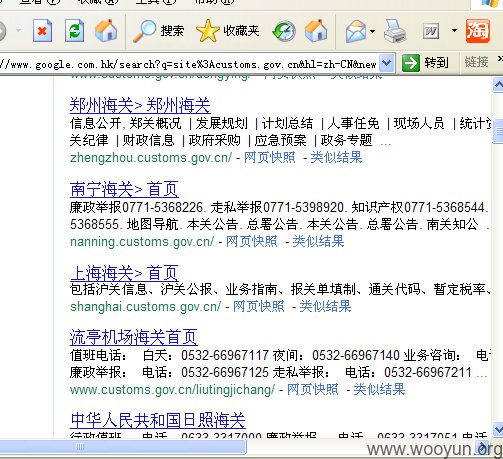Click the Taobao (淘) toolbar icon
The height and width of the screenshot is (459, 503).
pos(477,31)
